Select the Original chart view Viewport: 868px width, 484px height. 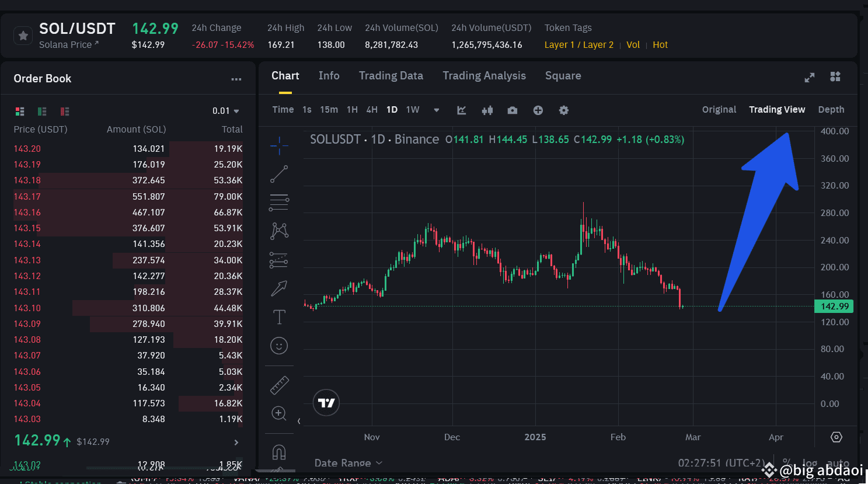(719, 110)
